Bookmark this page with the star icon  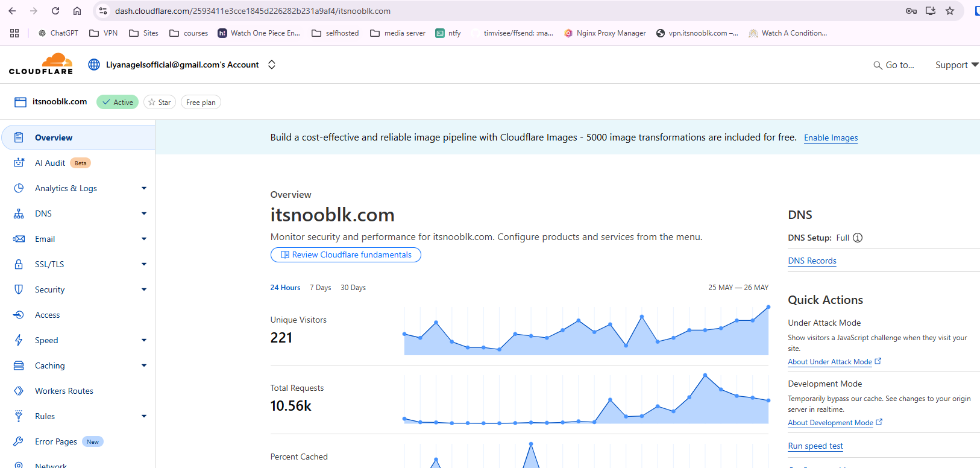[950, 11]
